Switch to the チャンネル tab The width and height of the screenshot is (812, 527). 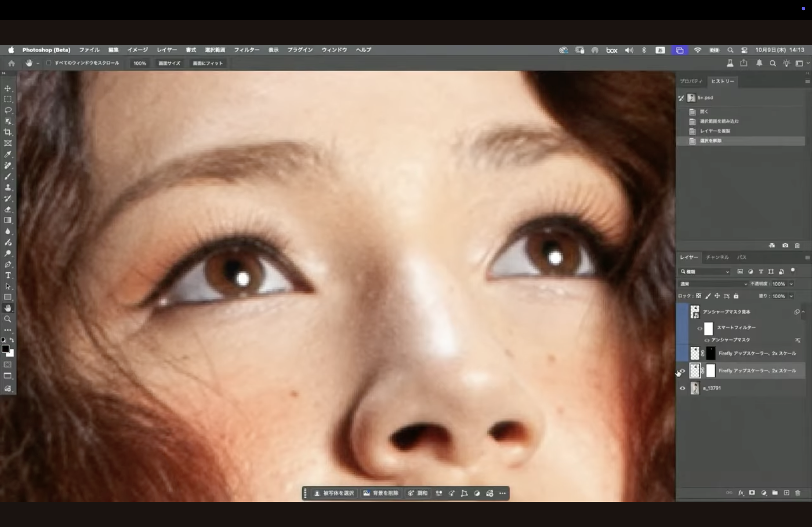pos(717,257)
